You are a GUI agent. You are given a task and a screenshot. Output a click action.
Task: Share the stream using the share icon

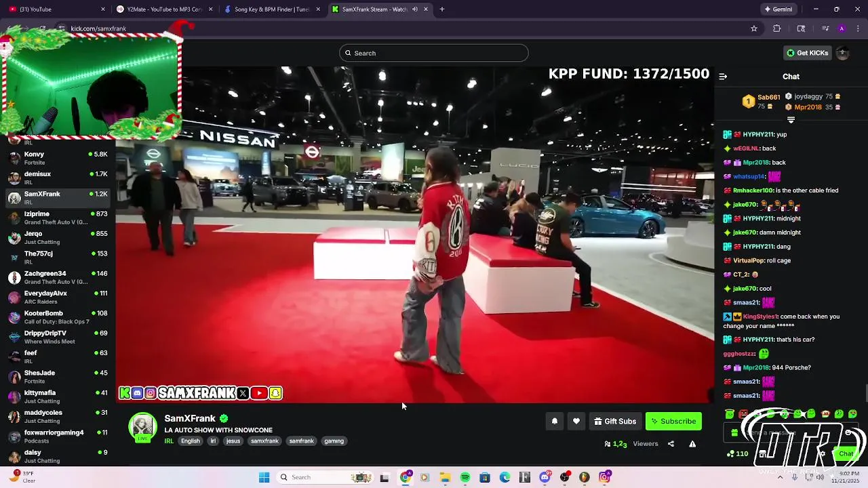coord(671,444)
